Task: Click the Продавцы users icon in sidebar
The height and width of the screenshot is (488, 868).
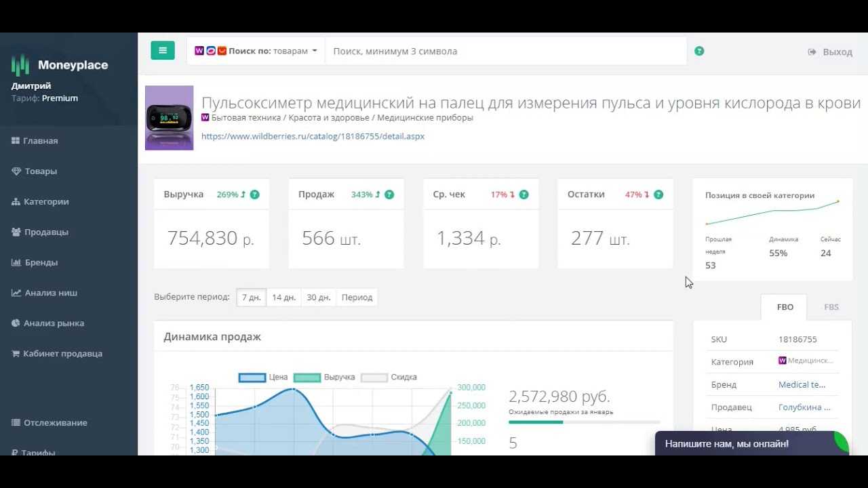Action: [16, 232]
